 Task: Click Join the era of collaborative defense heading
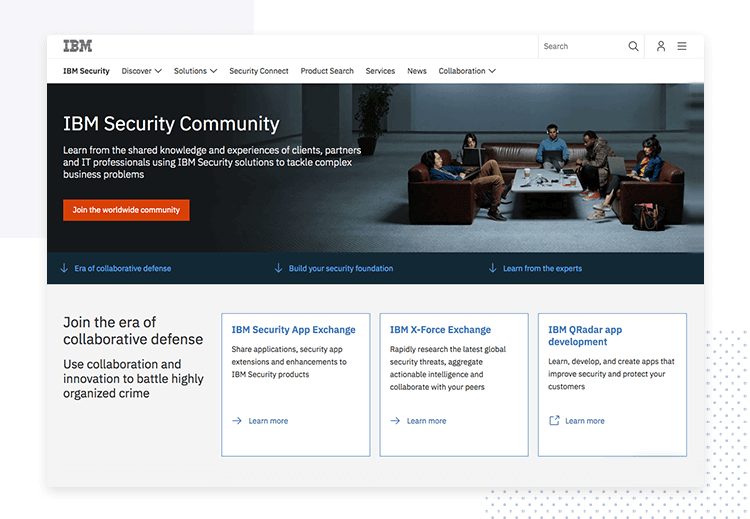[x=133, y=331]
